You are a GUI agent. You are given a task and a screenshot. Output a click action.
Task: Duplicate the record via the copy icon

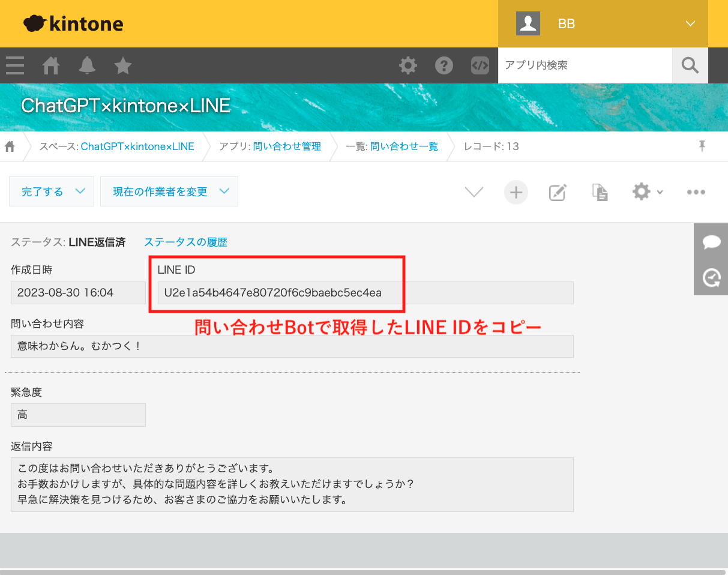(x=600, y=191)
